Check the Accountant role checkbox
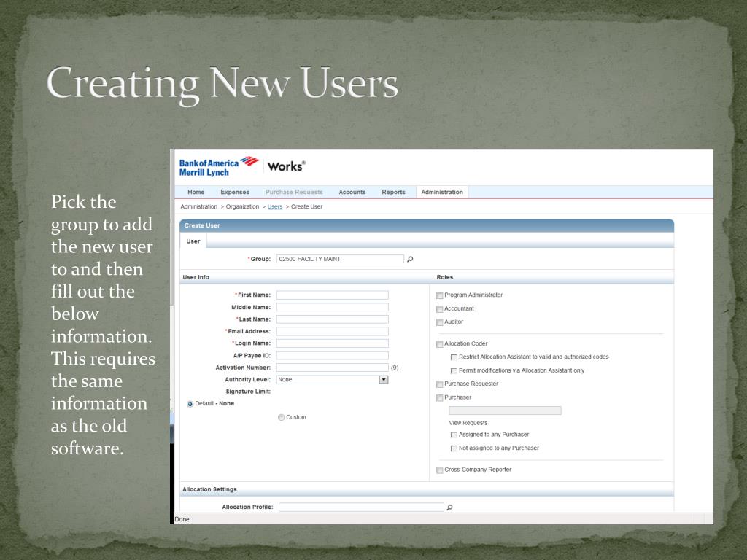The width and height of the screenshot is (747, 560). (440, 309)
